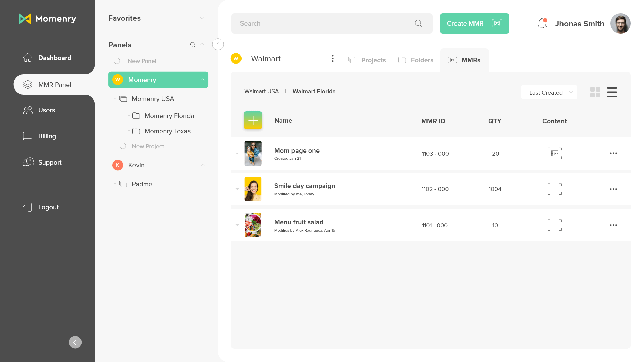Click the New Panel link
Viewport: 644px width, 362px height.
click(x=142, y=61)
